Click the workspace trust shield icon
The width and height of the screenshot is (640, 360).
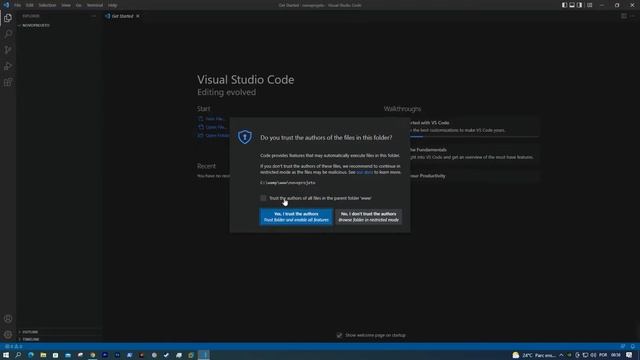click(x=245, y=137)
